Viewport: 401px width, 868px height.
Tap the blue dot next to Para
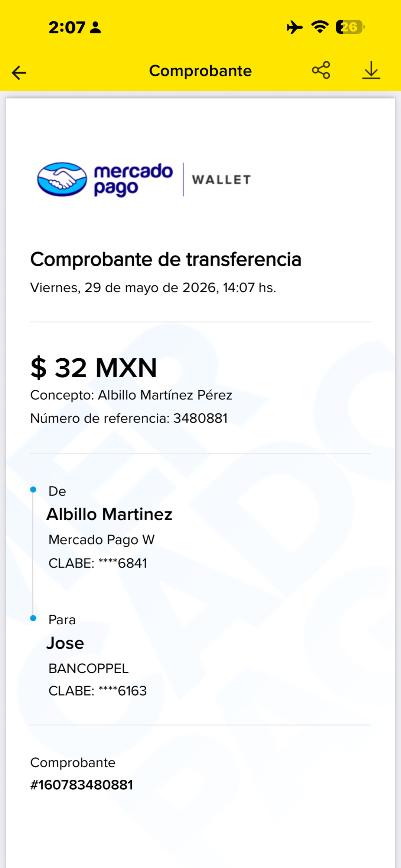point(33,618)
